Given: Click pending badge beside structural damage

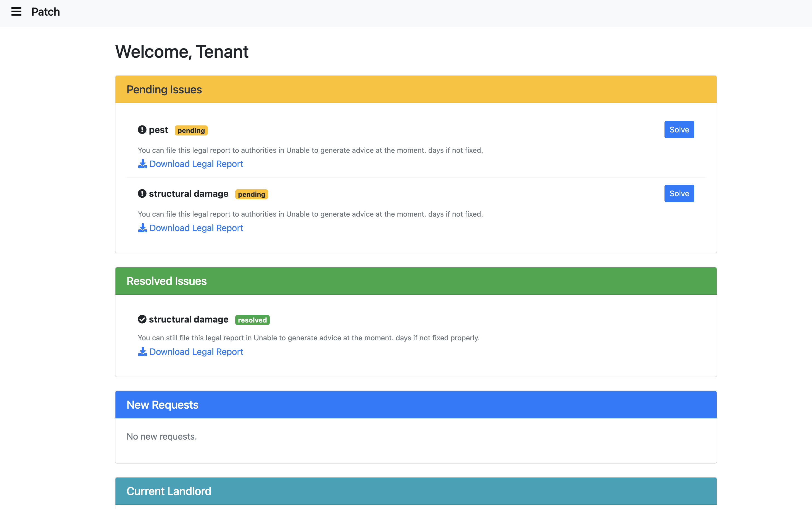Looking at the screenshot, I should coord(252,195).
